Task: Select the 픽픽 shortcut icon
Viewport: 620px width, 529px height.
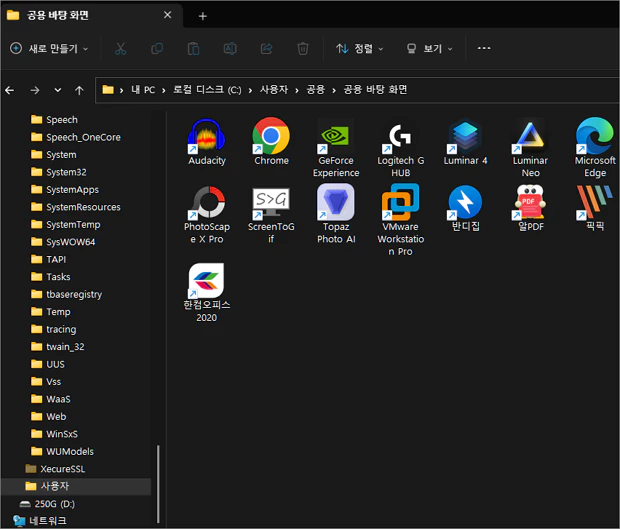Action: click(595, 202)
